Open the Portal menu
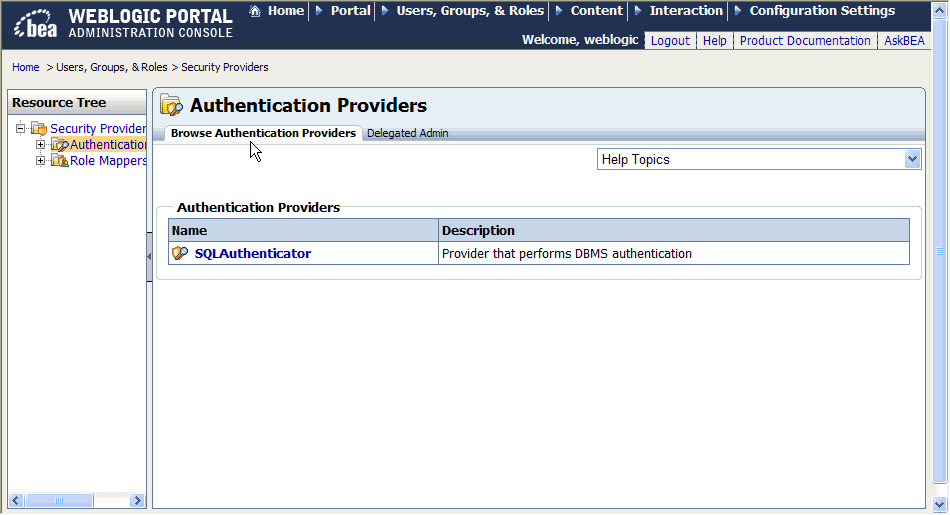Image resolution: width=950 pixels, height=515 pixels. click(x=350, y=11)
